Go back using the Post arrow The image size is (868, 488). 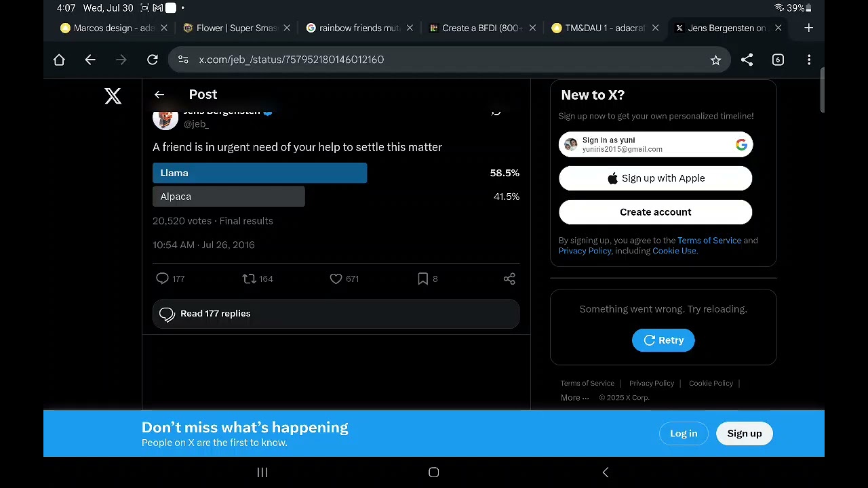(x=159, y=95)
